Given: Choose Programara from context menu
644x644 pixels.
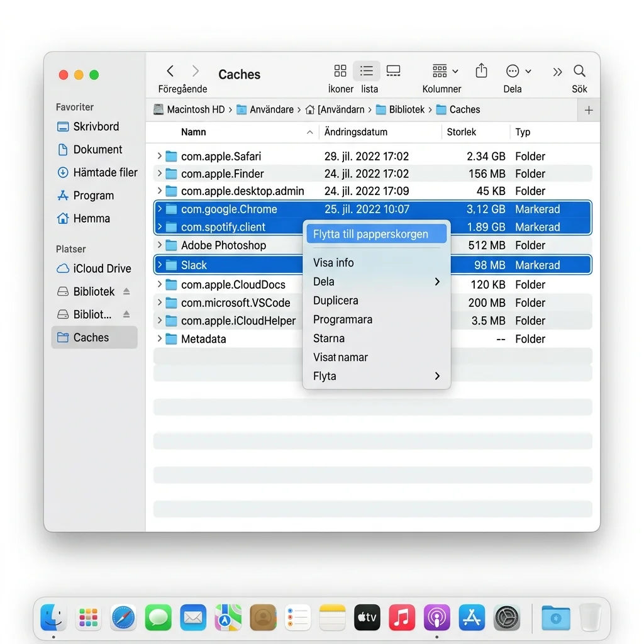Looking at the screenshot, I should point(377,319).
